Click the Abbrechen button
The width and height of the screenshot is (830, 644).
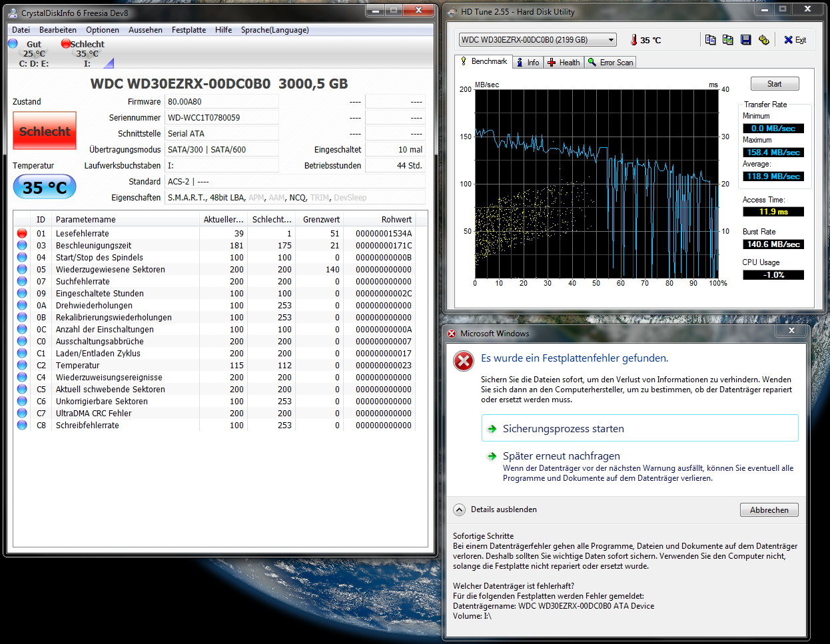point(769,510)
